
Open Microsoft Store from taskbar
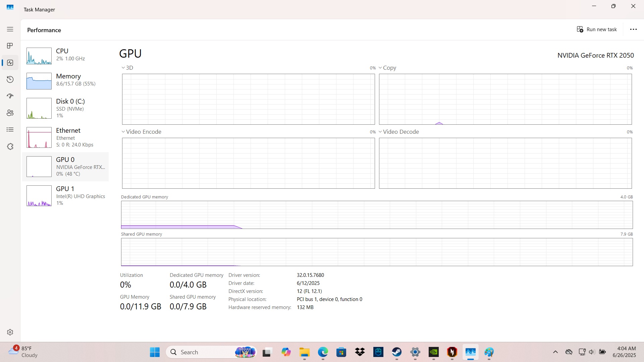[341, 352]
